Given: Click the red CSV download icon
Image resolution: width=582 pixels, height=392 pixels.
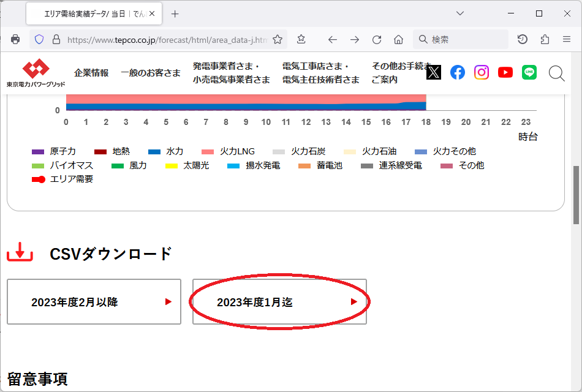Looking at the screenshot, I should pyautogui.click(x=20, y=252).
